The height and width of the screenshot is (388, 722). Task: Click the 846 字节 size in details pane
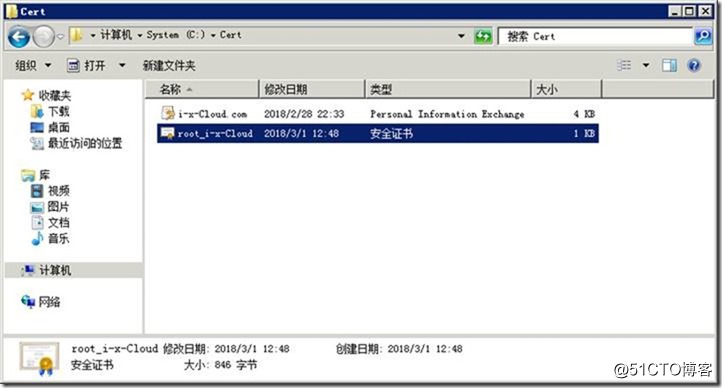(x=235, y=365)
